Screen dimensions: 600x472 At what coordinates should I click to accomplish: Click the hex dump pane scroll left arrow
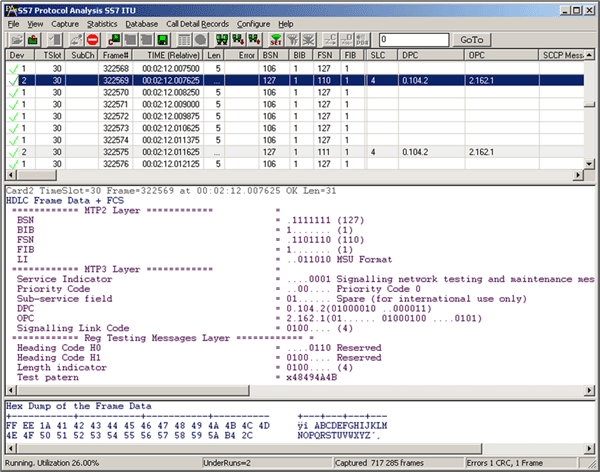11,448
